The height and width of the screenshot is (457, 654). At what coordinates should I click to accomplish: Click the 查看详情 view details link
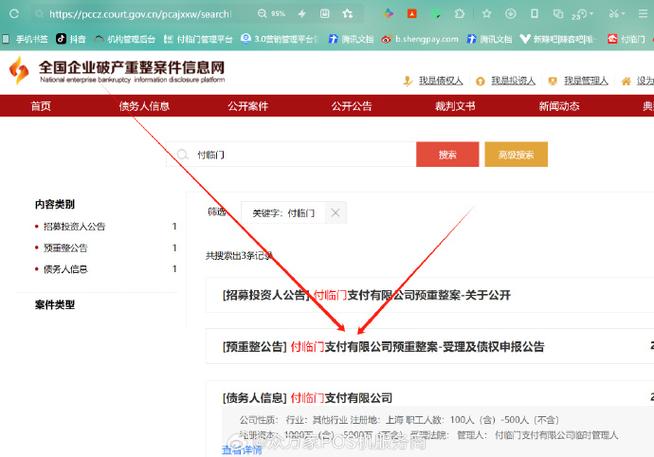242,450
